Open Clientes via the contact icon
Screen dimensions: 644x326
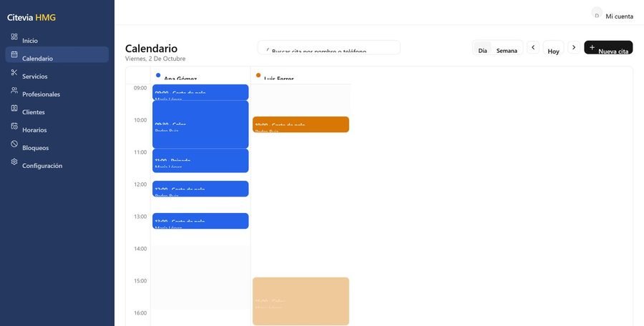[14, 109]
